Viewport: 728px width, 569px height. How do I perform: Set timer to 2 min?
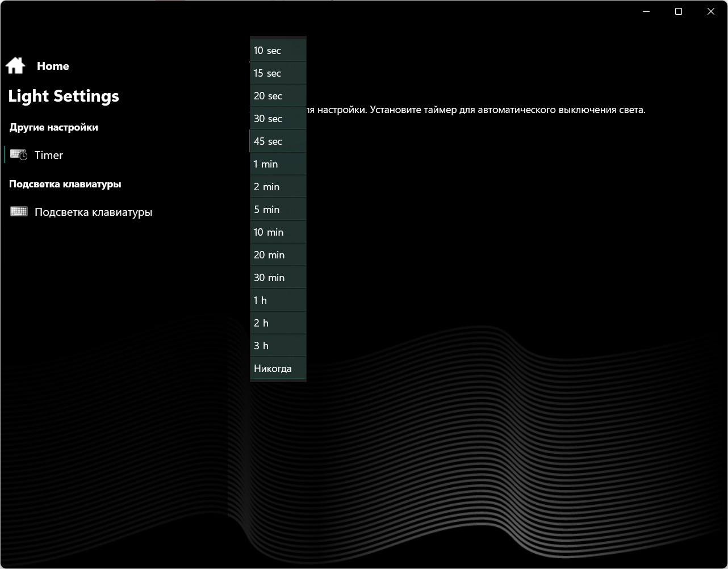(278, 187)
